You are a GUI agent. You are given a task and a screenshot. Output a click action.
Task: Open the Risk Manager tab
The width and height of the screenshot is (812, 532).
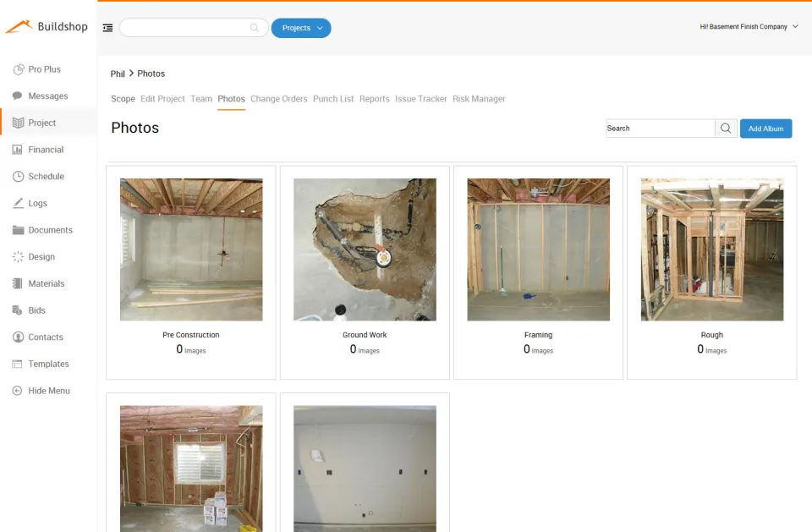[x=479, y=98]
